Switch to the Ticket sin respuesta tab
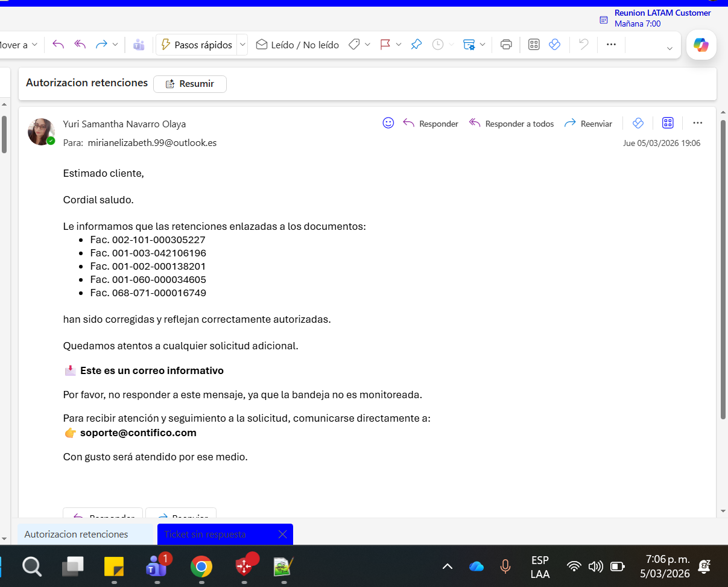The width and height of the screenshot is (728, 587). pyautogui.click(x=205, y=534)
